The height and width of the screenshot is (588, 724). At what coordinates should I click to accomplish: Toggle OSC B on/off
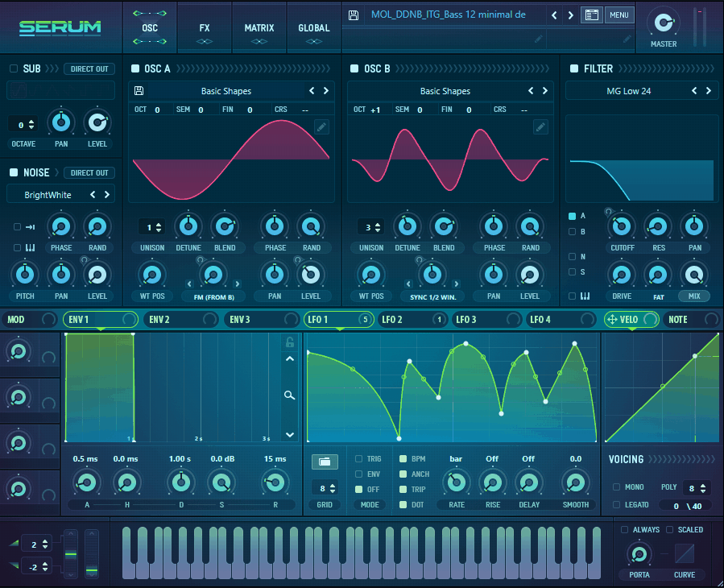tap(354, 68)
